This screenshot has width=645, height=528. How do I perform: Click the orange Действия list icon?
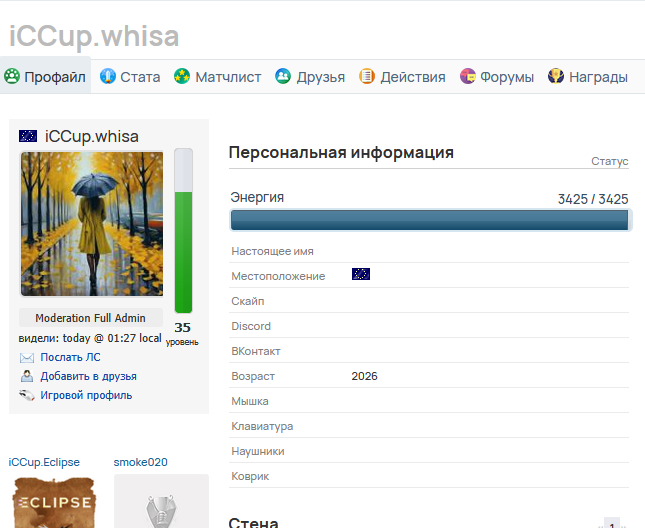(367, 76)
